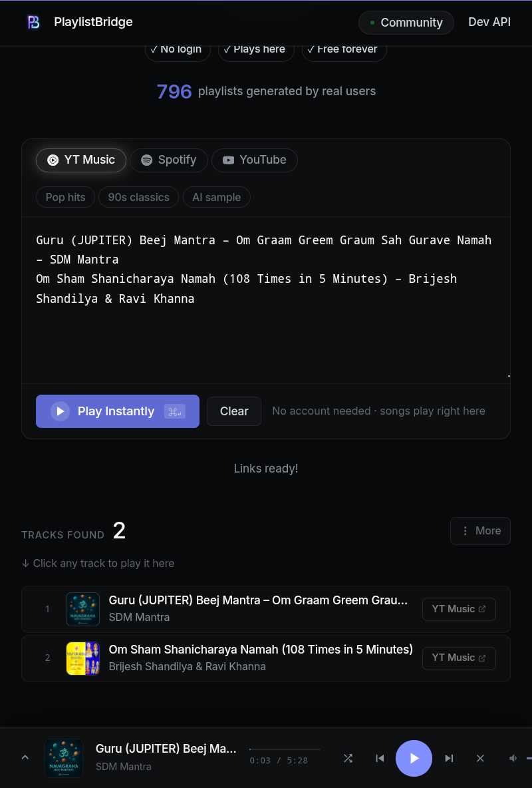Close the now-playing player bar
The image size is (532, 788).
[x=480, y=758]
